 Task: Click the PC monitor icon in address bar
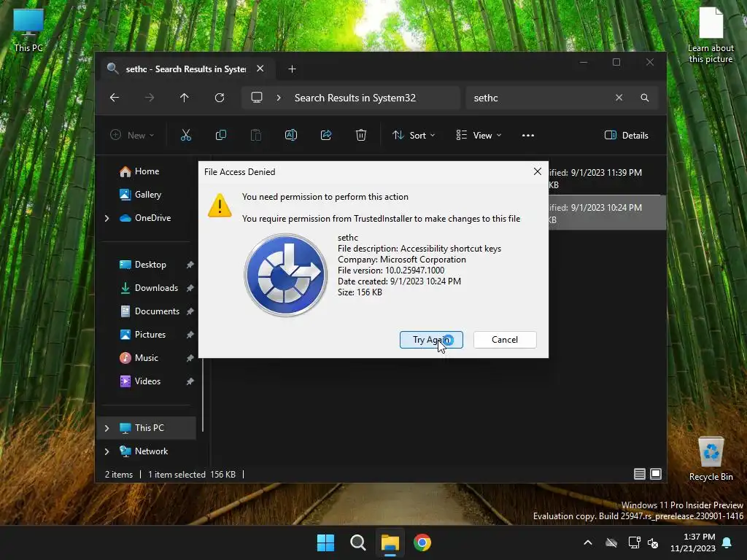click(x=257, y=98)
